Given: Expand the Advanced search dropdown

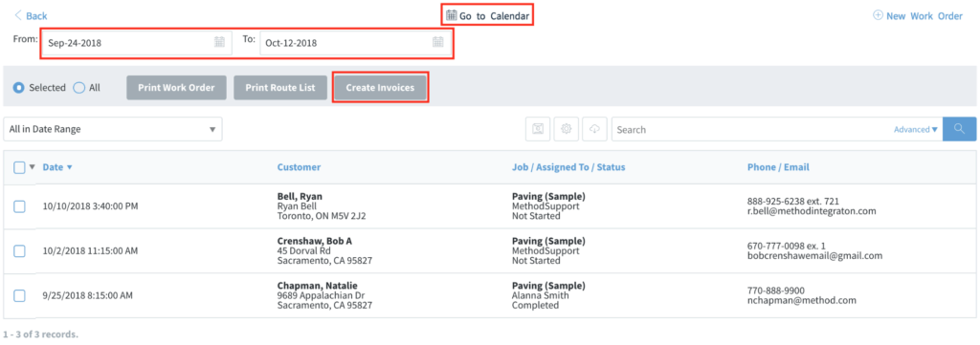Looking at the screenshot, I should click(x=916, y=130).
